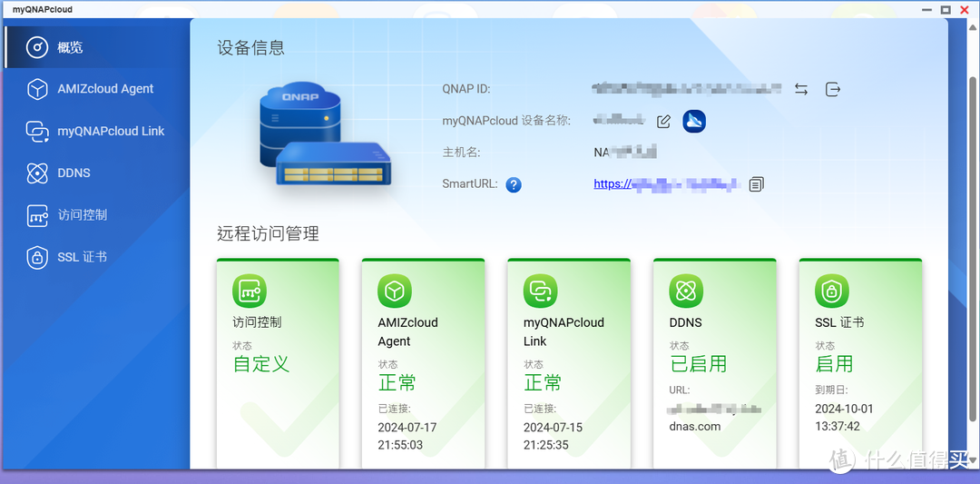Click the AMIZcloud Agent card cube icon

[x=395, y=291]
